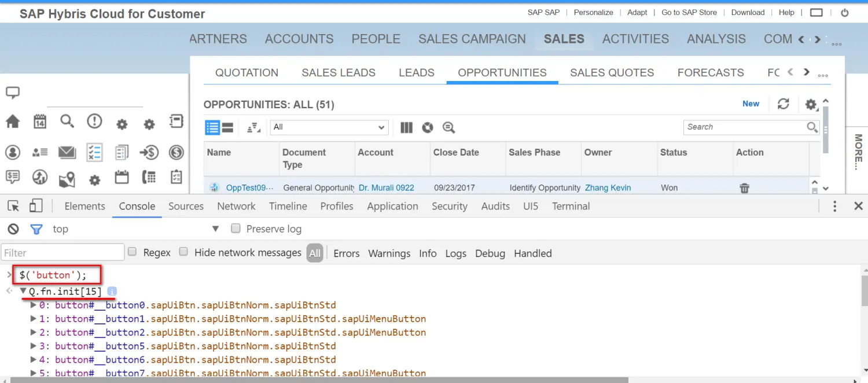Viewport: 868px width, 383px height.
Task: Open the contact card list icon
Action: [40, 152]
